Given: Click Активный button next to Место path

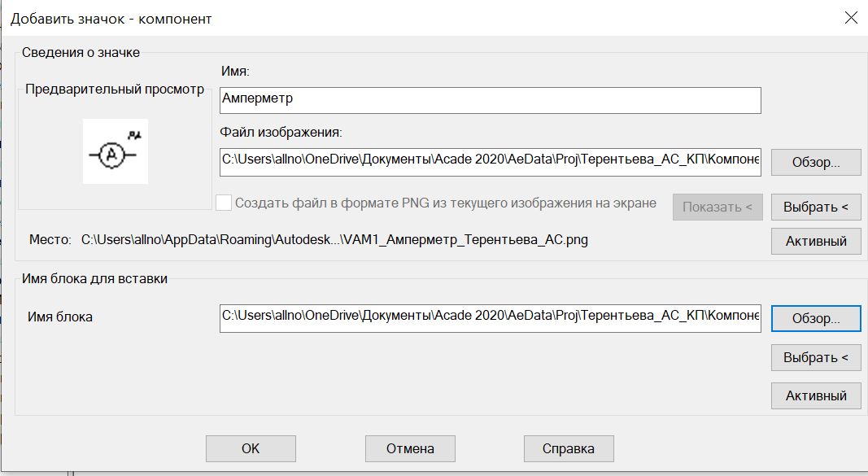Looking at the screenshot, I should [x=816, y=242].
